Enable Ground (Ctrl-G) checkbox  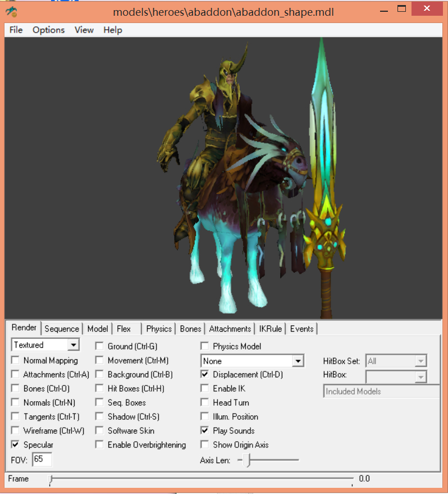tap(99, 346)
